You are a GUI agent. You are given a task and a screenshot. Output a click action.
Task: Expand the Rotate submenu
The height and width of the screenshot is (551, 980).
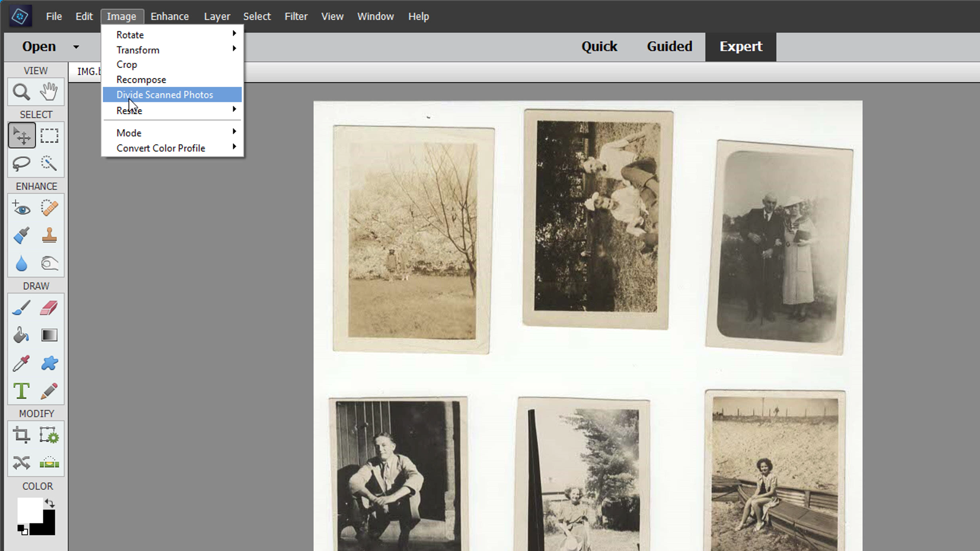[x=175, y=34]
